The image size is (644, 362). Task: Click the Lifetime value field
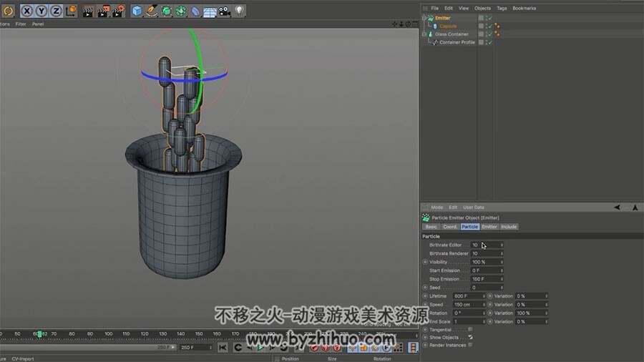coord(467,296)
